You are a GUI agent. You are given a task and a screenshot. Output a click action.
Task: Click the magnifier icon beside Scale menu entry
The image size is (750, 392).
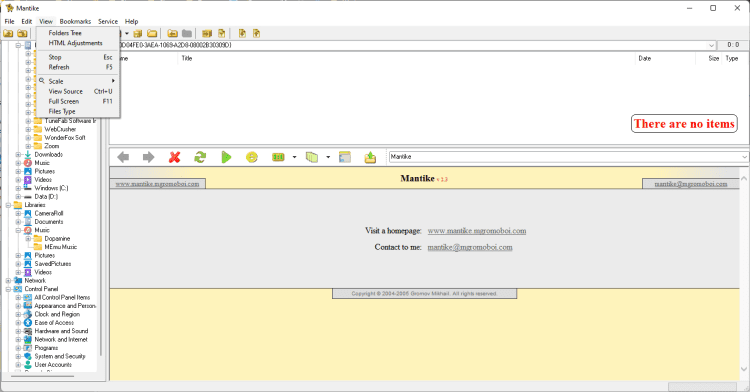point(42,81)
